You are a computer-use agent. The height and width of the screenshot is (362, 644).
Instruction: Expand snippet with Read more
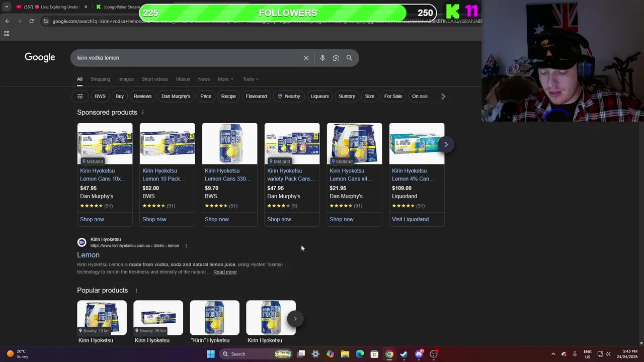(x=225, y=272)
